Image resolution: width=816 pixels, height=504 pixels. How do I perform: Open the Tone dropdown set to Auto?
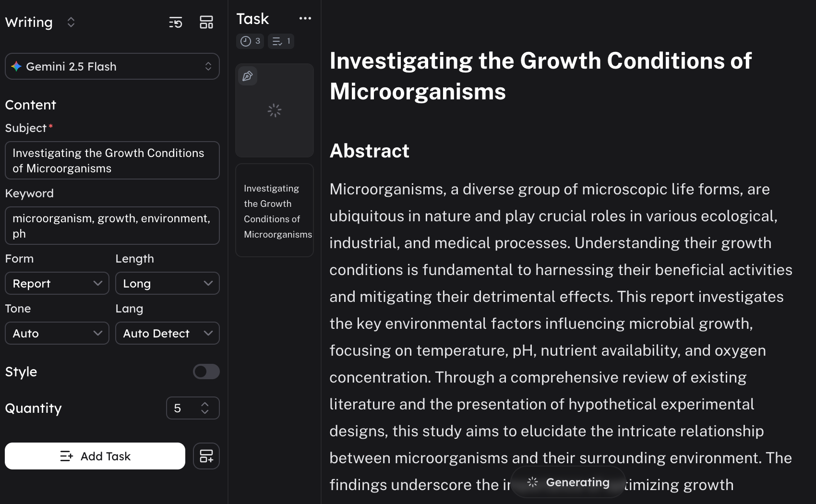(57, 333)
